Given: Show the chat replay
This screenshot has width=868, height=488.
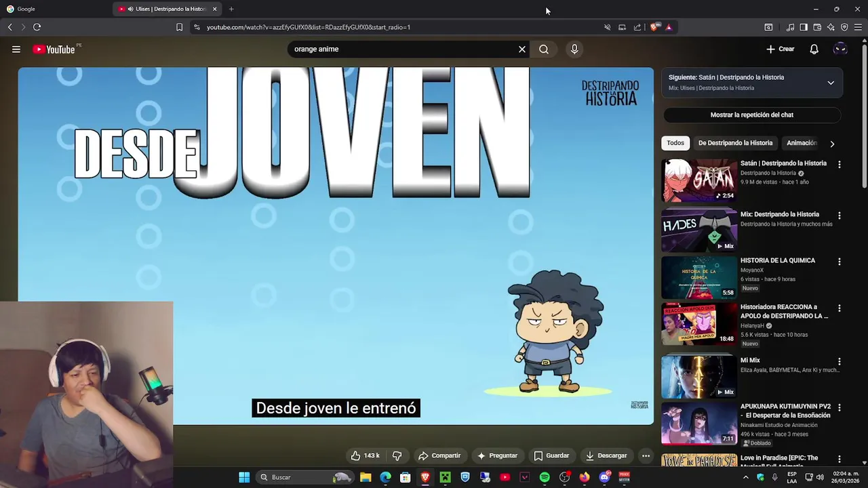Looking at the screenshot, I should (x=752, y=115).
